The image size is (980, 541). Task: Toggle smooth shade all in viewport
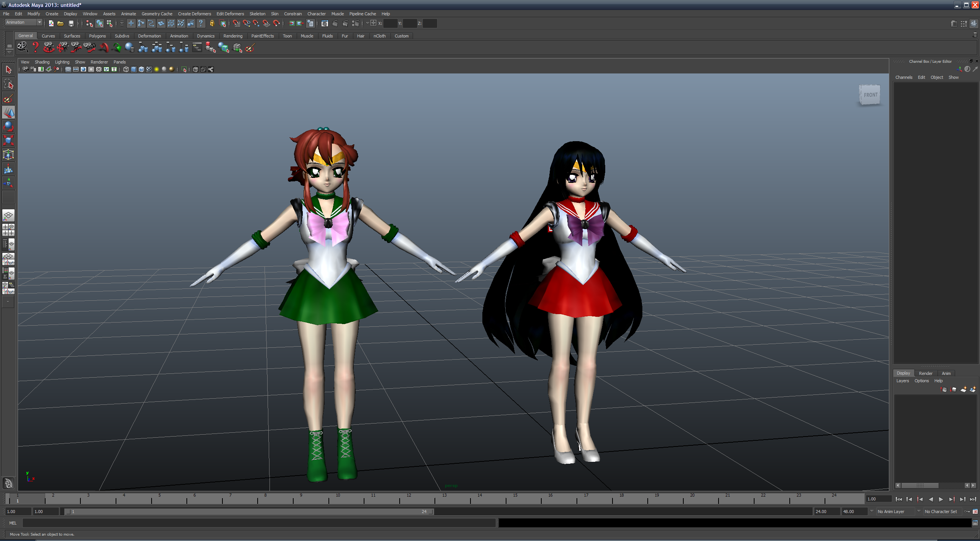pos(134,69)
